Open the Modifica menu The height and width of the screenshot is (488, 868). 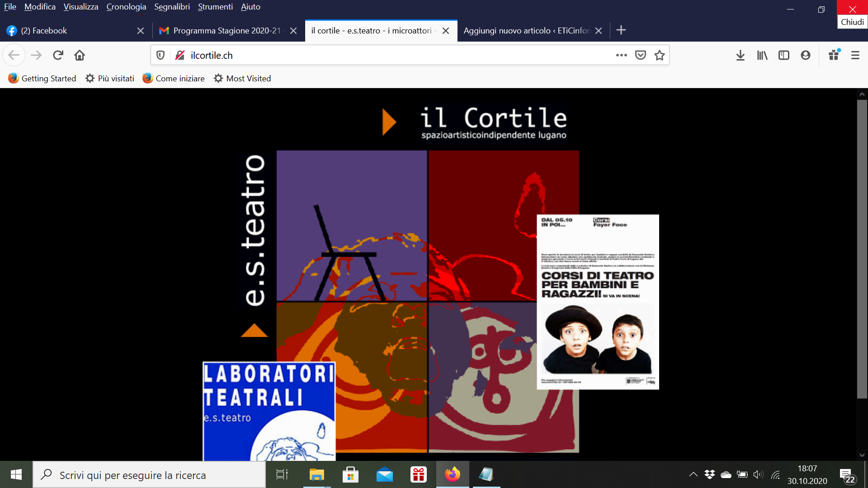click(x=40, y=7)
